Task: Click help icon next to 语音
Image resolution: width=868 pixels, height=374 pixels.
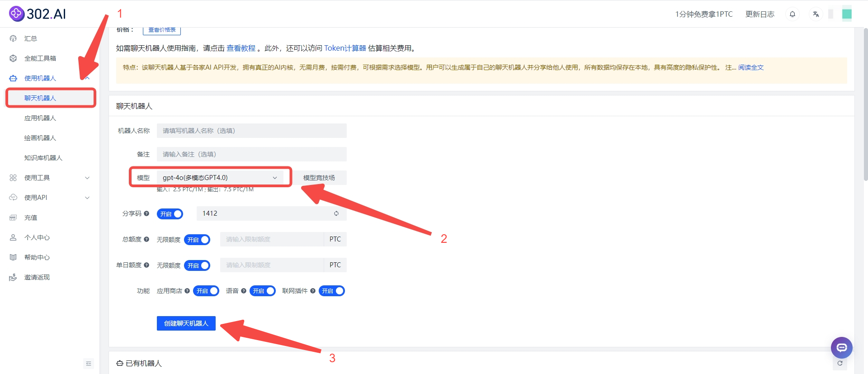Action: 244,291
